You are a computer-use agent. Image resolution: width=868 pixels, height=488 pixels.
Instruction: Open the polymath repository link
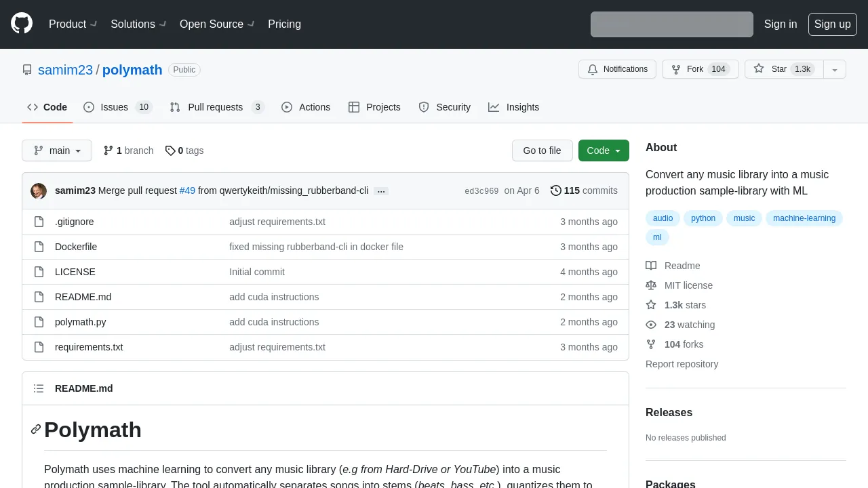(x=132, y=70)
